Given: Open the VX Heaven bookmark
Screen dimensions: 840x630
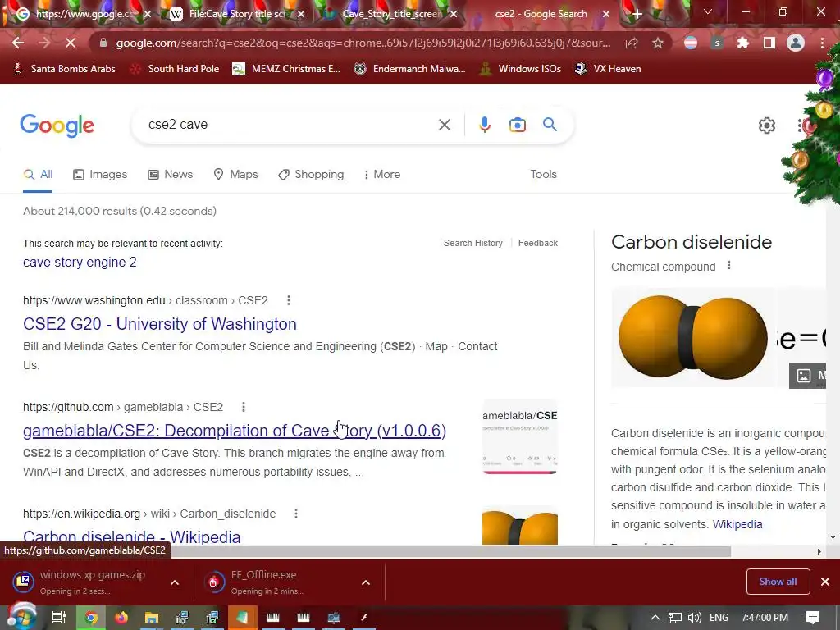Looking at the screenshot, I should (608, 69).
